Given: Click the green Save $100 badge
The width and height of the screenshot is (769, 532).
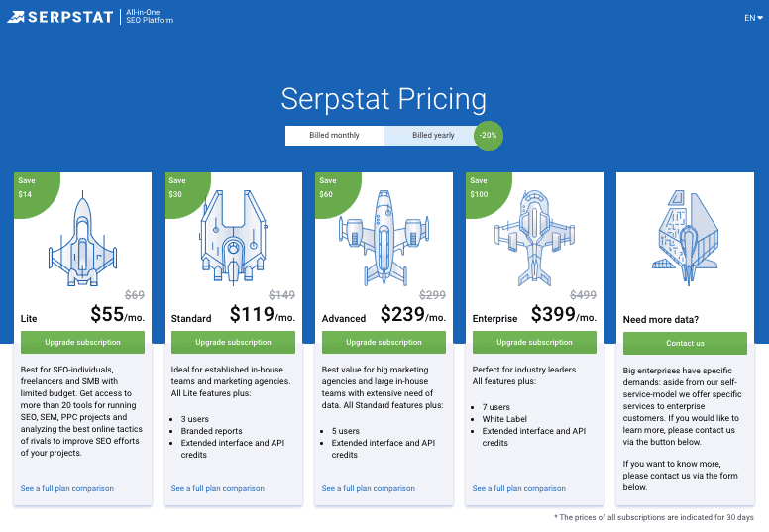Looking at the screenshot, I should pyautogui.click(x=482, y=187).
